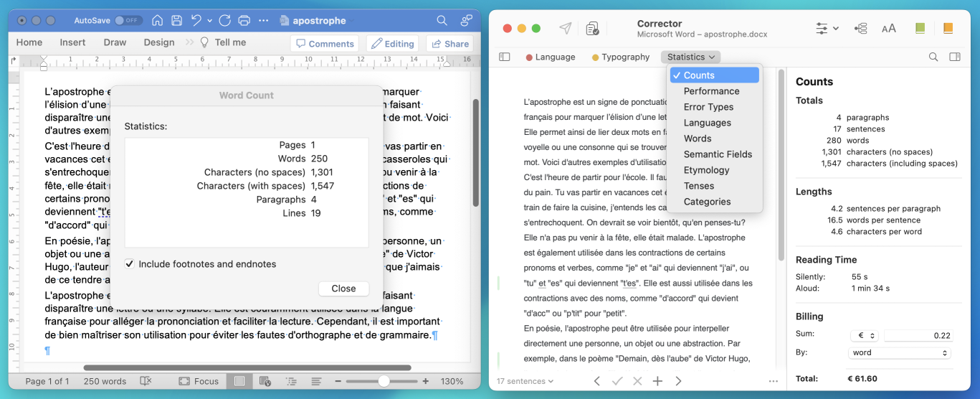
Task: Adjust the zoom slider in Word
Action: coord(384,381)
